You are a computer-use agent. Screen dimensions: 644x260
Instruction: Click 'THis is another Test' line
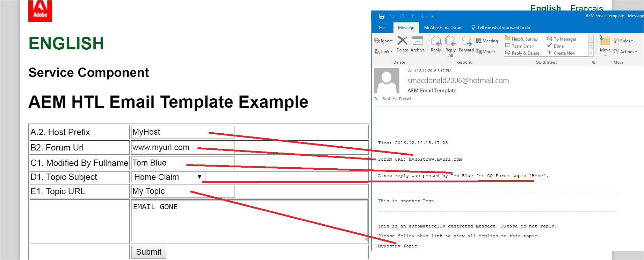click(406, 201)
